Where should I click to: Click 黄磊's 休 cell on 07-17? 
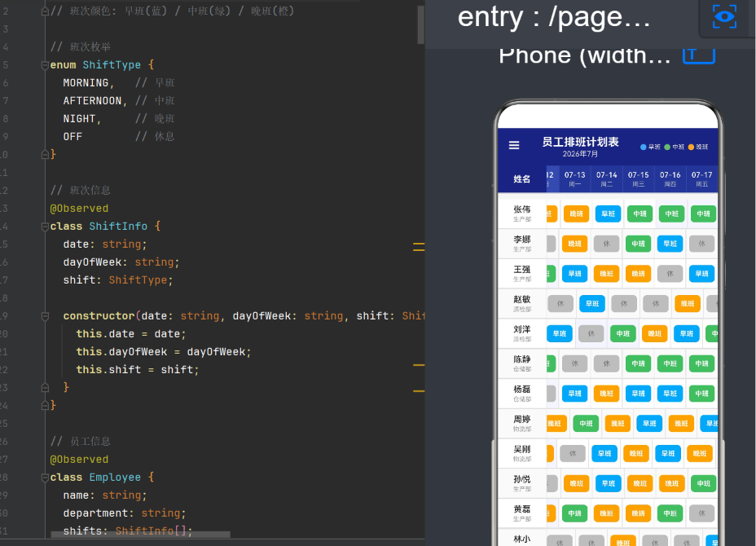(x=702, y=513)
